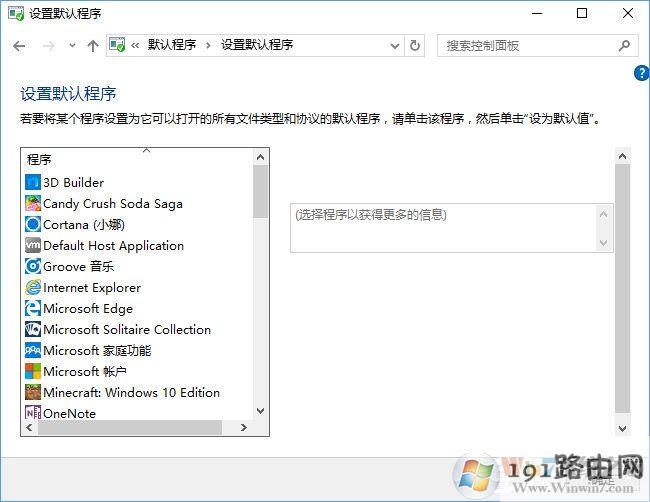Click the search magnifier icon
Image resolution: width=650 pixels, height=502 pixels.
pos(624,45)
